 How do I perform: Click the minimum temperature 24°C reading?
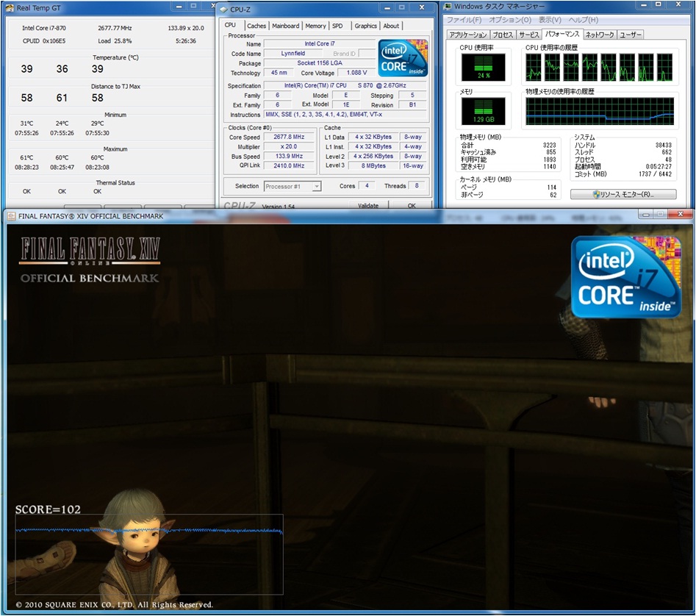click(x=62, y=123)
